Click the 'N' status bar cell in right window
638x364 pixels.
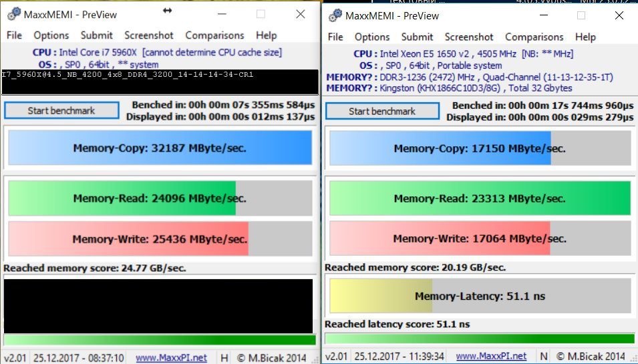click(x=544, y=356)
